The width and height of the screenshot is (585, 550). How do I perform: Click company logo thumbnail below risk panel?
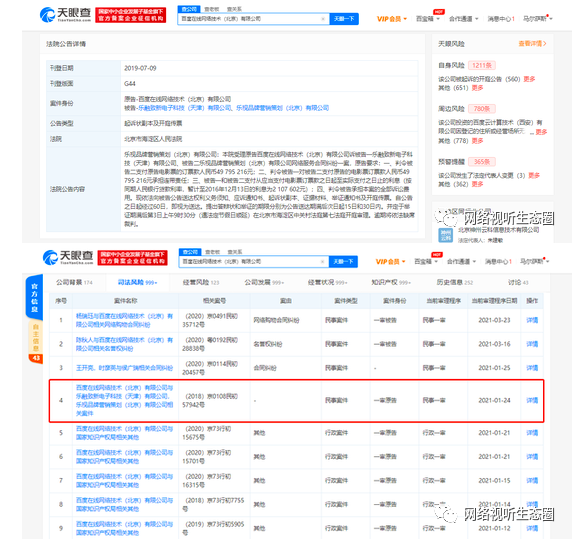tap(445, 235)
